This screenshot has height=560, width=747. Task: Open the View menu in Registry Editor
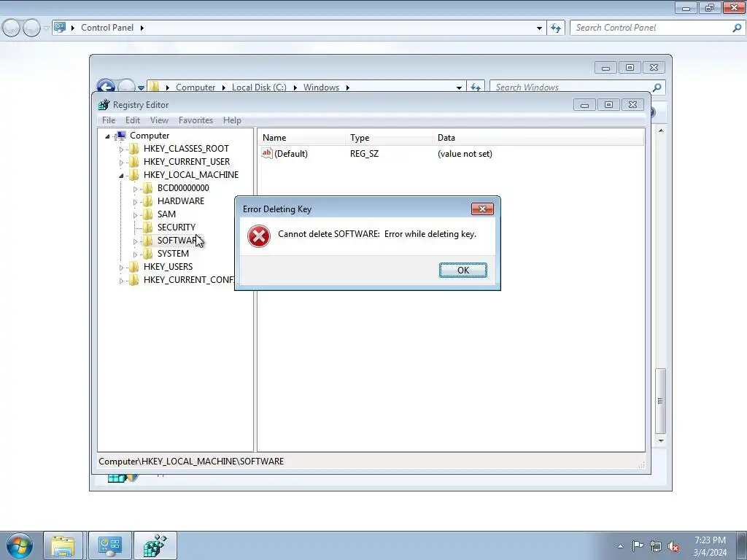(x=159, y=120)
